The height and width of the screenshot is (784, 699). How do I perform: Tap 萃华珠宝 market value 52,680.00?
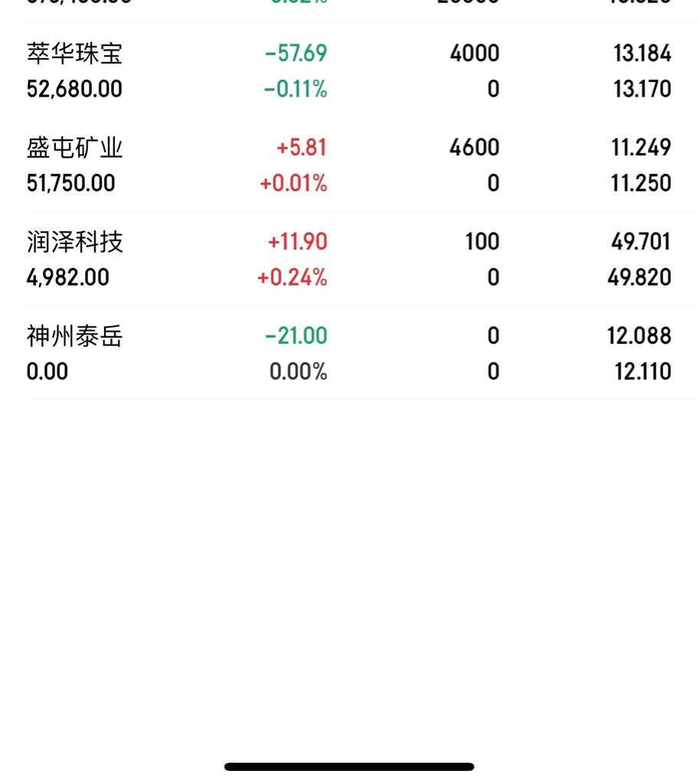click(74, 90)
